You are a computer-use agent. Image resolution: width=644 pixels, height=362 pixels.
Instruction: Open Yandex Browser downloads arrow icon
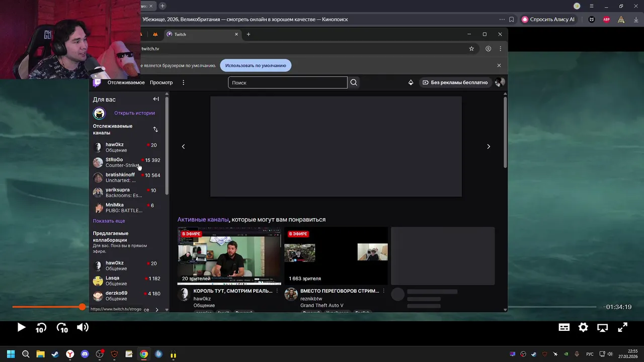pos(636,20)
